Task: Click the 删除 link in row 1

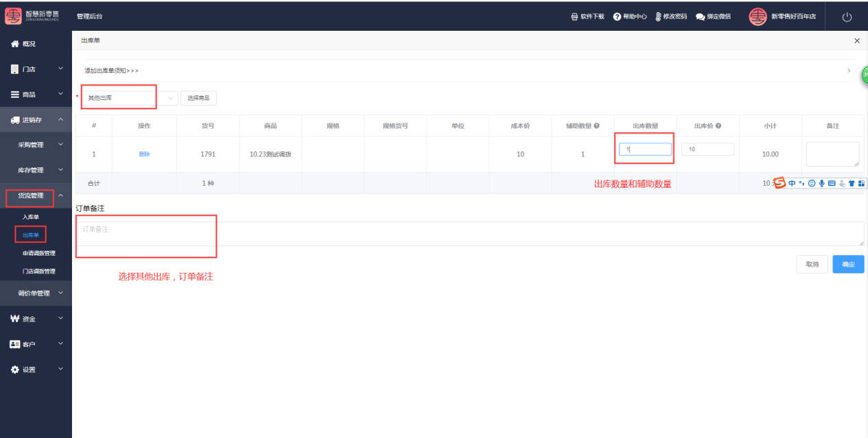Action: click(x=144, y=154)
